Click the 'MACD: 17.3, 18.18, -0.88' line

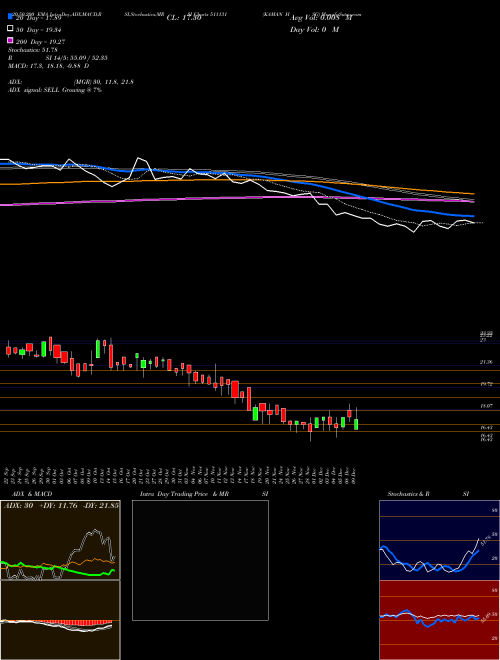(x=46, y=66)
